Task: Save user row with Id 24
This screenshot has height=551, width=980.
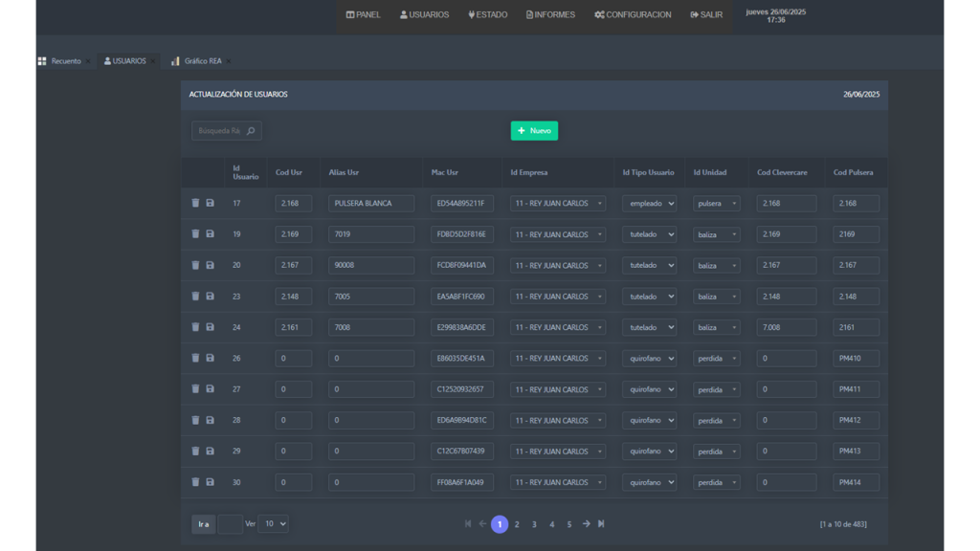Action: (210, 327)
